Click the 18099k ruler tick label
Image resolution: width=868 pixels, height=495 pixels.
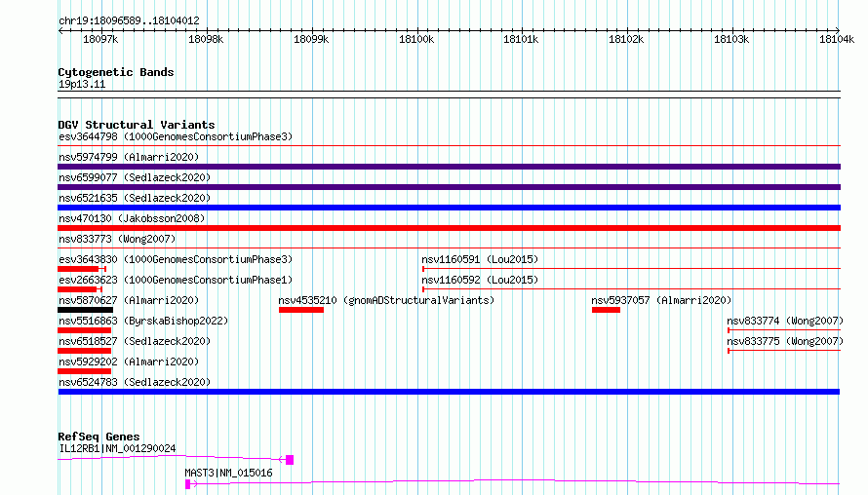coord(311,39)
